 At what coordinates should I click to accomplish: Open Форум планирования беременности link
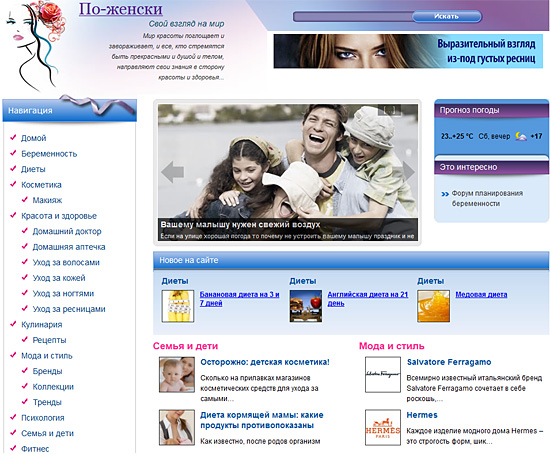487,198
